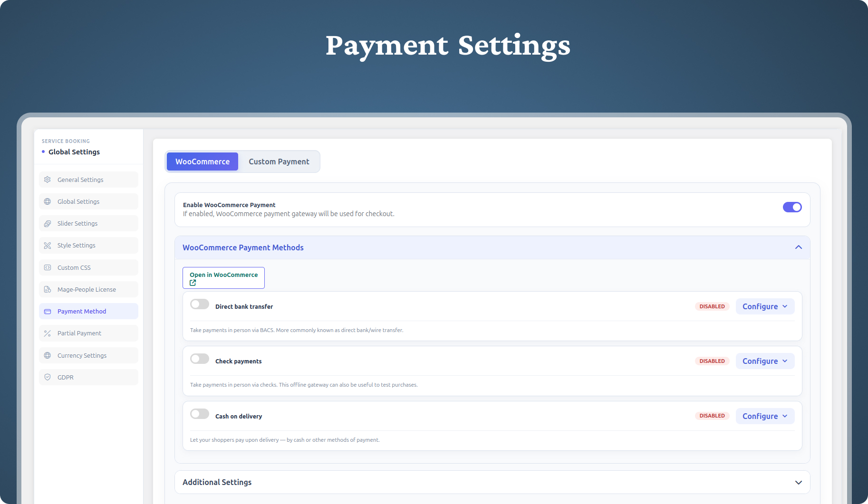
Task: Click the pay upon delivery description
Action: [285, 440]
